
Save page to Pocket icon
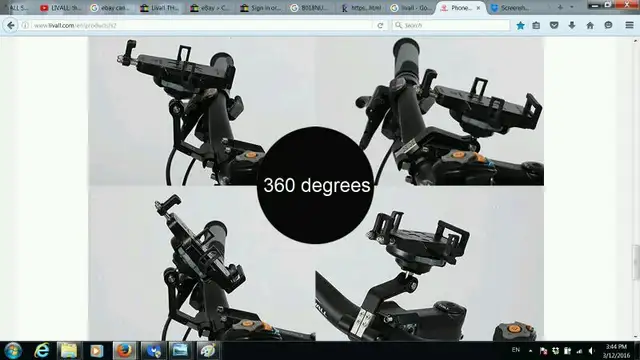[554, 25]
